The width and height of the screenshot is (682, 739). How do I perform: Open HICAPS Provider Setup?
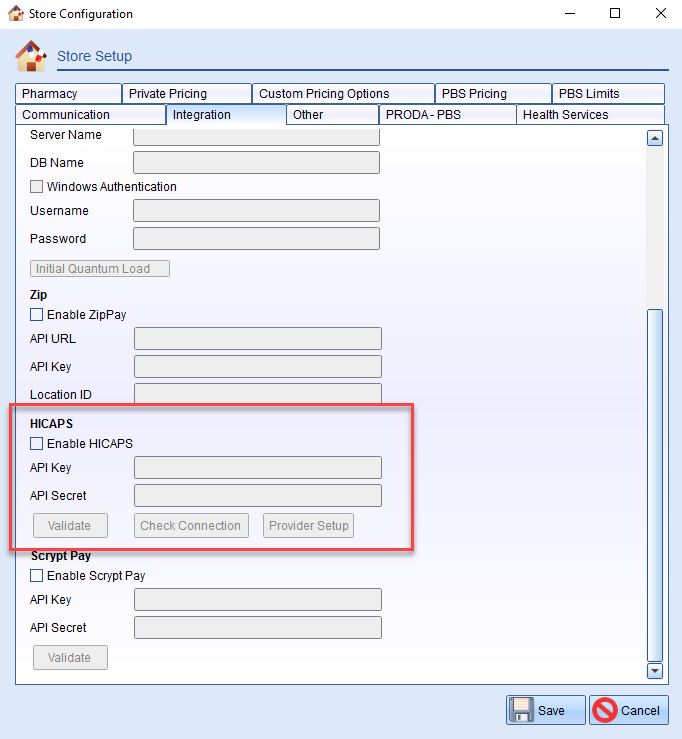(x=308, y=526)
